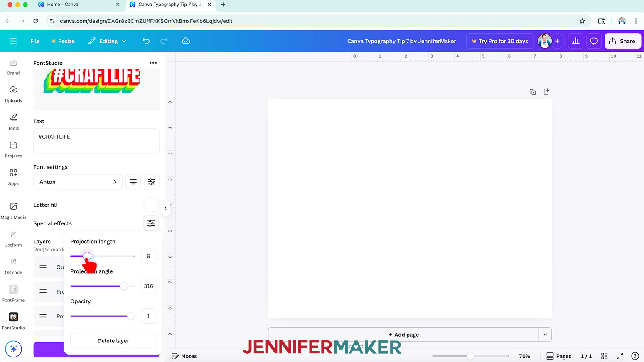Open grid view icon

pos(605,356)
